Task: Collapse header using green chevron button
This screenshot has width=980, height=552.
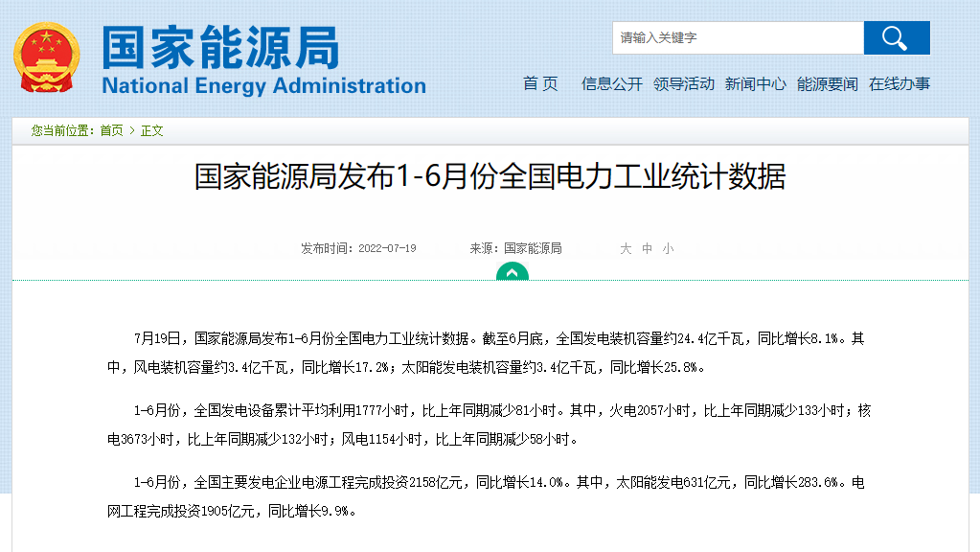Action: [x=512, y=273]
